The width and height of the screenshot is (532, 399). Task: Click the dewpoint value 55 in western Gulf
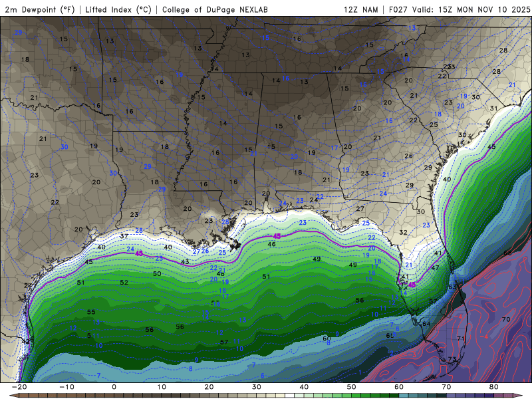tap(91, 312)
